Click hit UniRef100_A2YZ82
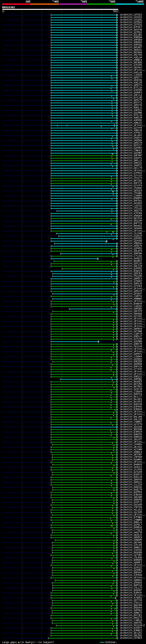 tap(131, 316)
